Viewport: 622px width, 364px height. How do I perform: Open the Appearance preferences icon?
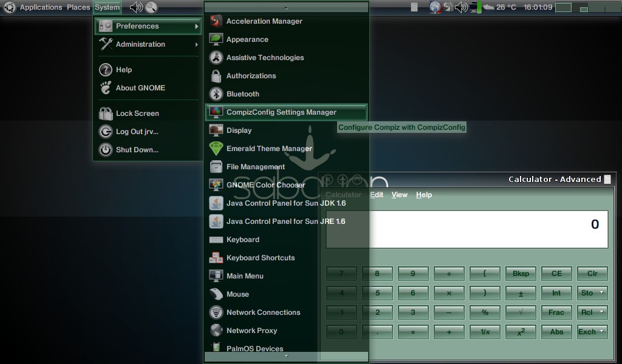click(216, 39)
